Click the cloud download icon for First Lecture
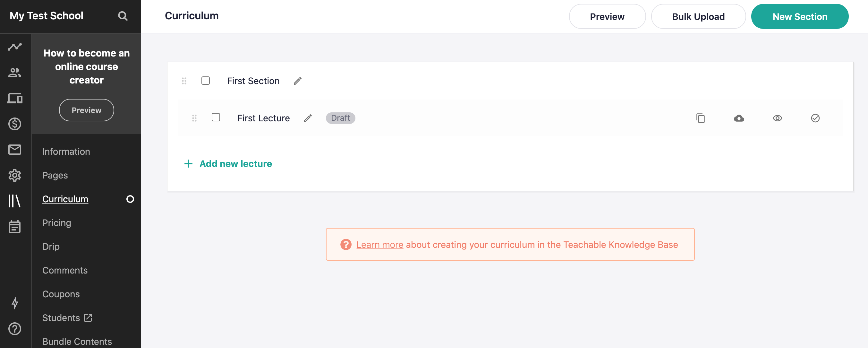 coord(739,118)
